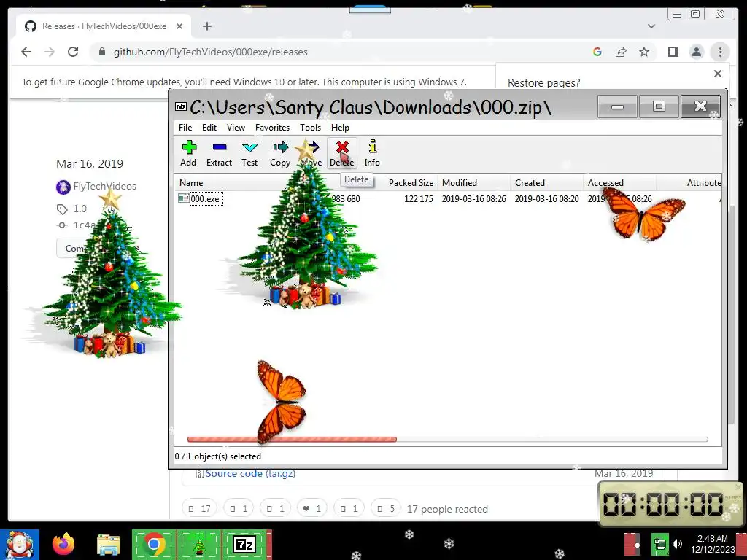Screen dimensions: 747x560
Task: Click the share page icon in Chrome
Action: [621, 52]
